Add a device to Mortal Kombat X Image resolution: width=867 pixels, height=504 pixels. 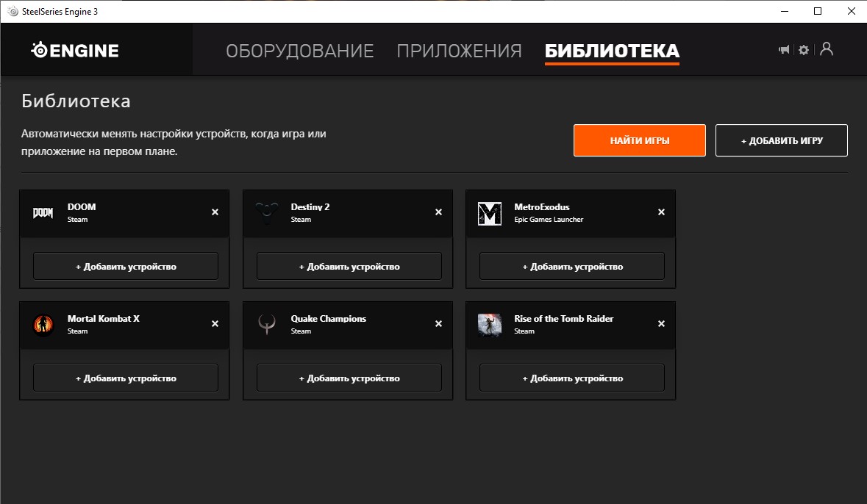tap(126, 378)
